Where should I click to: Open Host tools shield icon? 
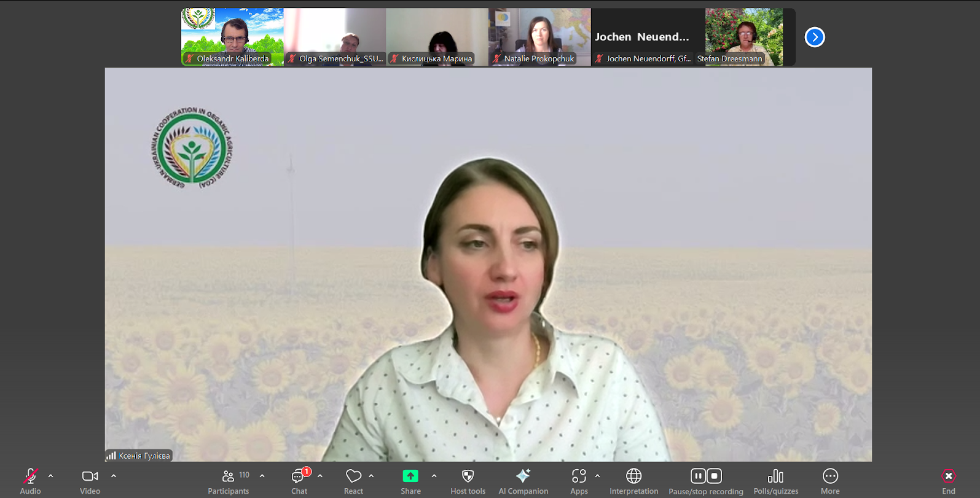click(468, 477)
